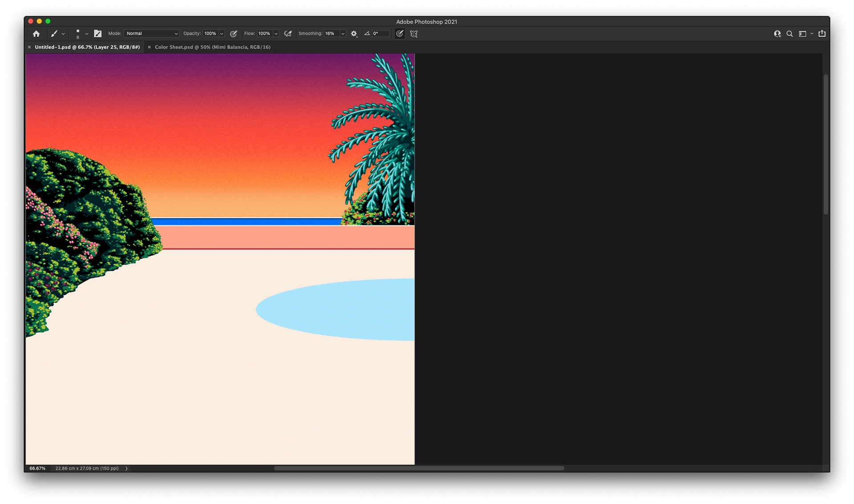Click the share document icon
Screen dimensions: 854x504
pos(822,34)
